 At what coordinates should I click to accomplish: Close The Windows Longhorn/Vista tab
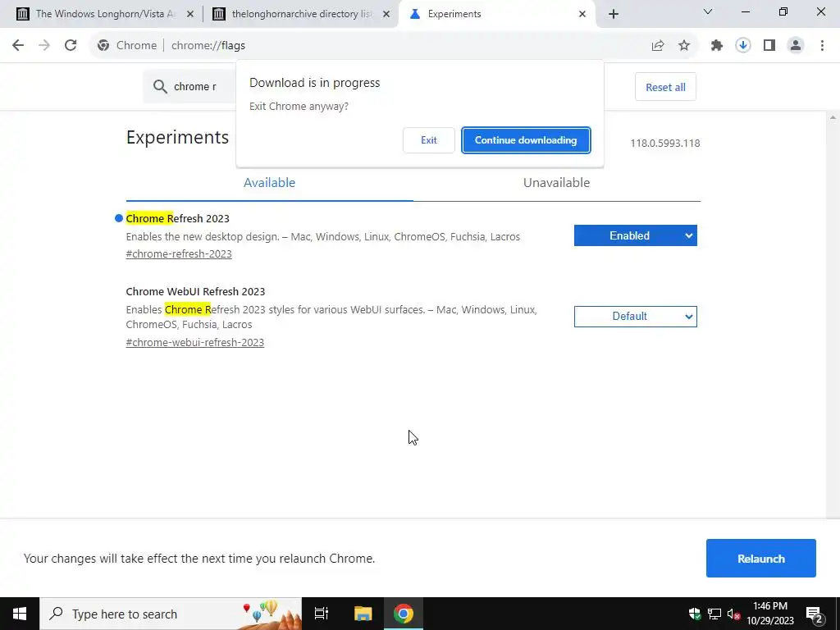[189, 14]
